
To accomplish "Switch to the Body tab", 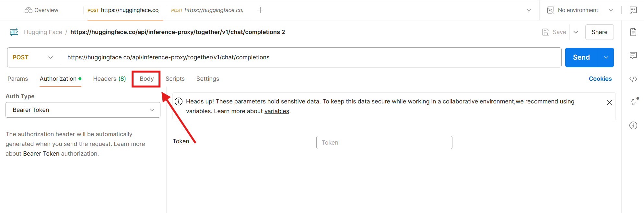I will (146, 79).
